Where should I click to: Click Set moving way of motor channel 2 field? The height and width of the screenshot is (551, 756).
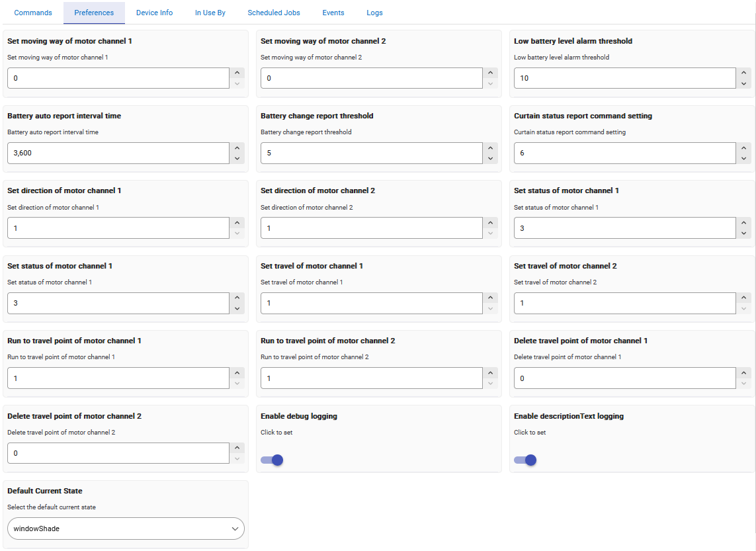pos(371,78)
